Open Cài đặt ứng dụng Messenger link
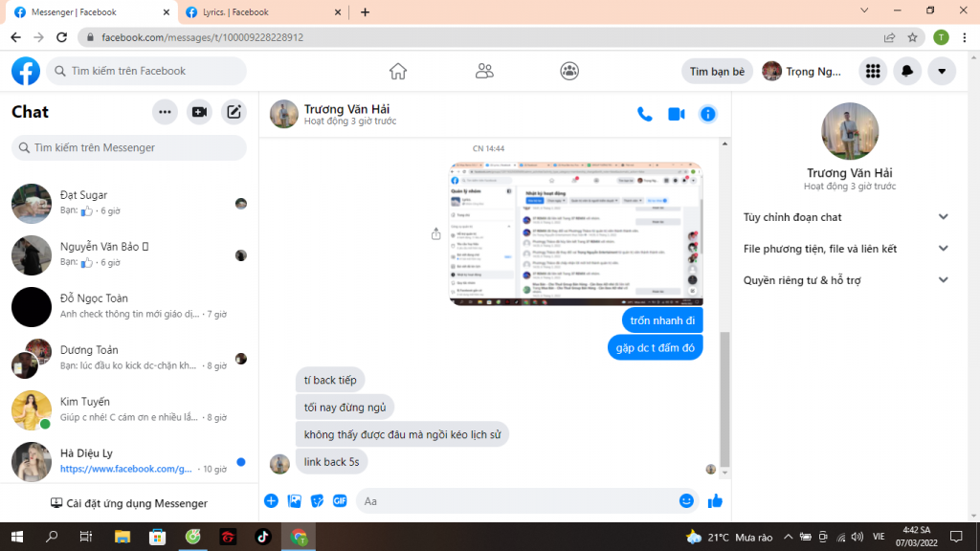Image resolution: width=980 pixels, height=551 pixels. (x=129, y=503)
